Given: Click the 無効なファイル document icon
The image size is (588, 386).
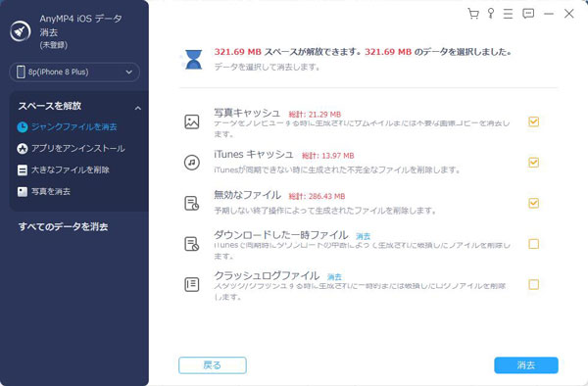Looking at the screenshot, I should [x=192, y=203].
